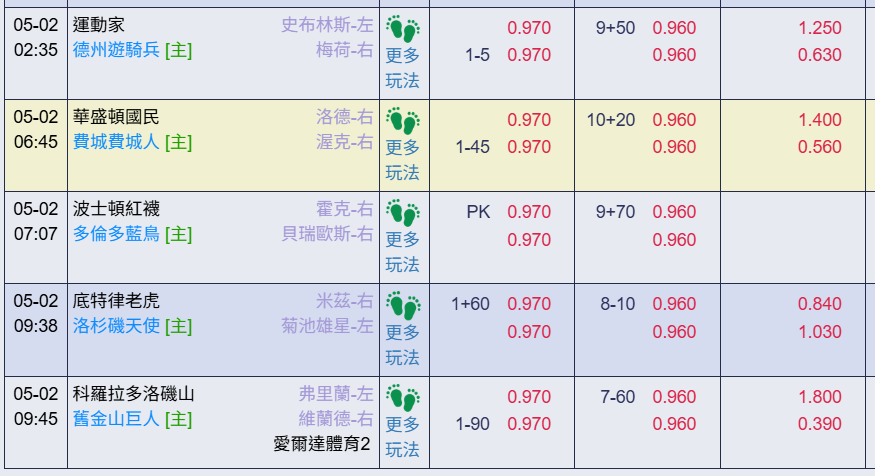Viewport: 875px width, 476px height.
Task: Open 更多玩法 for 費城費城人 game
Action: click(x=403, y=160)
